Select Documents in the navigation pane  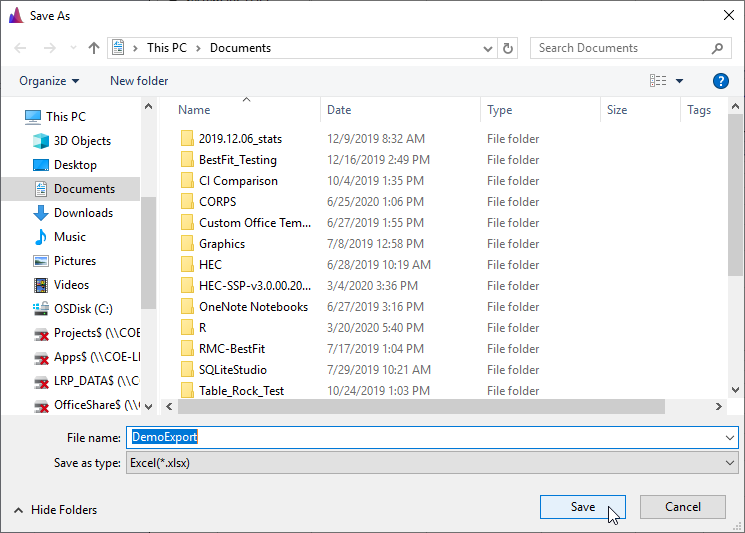pyautogui.click(x=71, y=189)
